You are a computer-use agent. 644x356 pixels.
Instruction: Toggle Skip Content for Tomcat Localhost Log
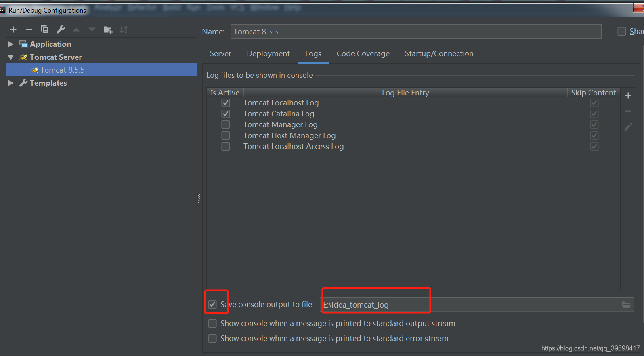point(594,103)
